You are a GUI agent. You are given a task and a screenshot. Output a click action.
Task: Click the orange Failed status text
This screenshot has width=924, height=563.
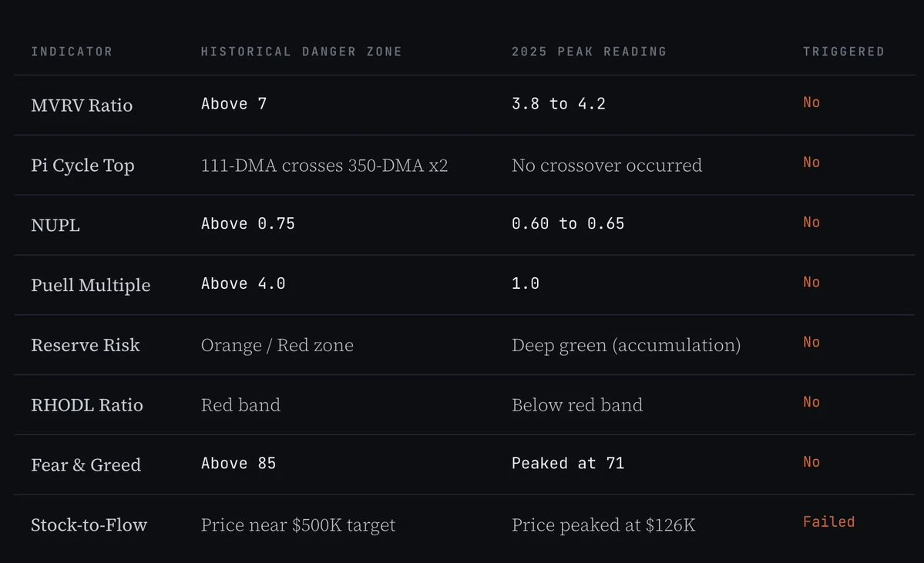pos(828,521)
